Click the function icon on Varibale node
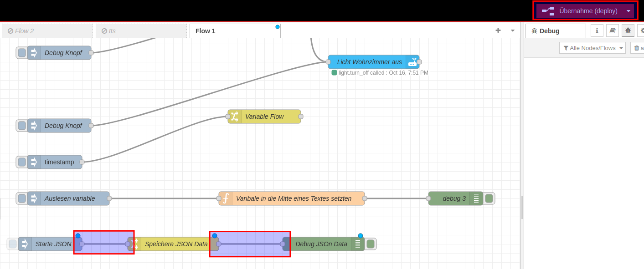Screen dimensions: 644x269 pos(226,198)
